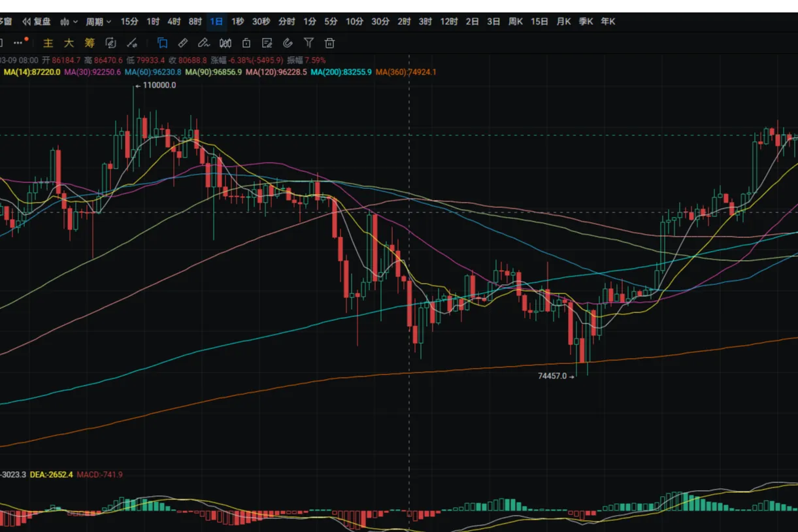
Task: Switch to the 分时 timeframe
Action: (287, 22)
